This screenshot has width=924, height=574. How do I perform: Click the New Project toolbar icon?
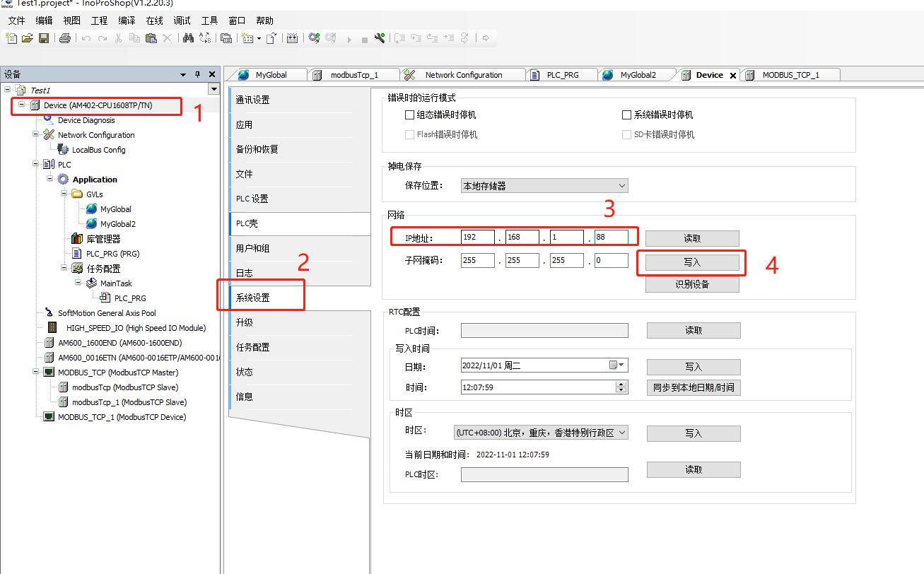[11, 38]
